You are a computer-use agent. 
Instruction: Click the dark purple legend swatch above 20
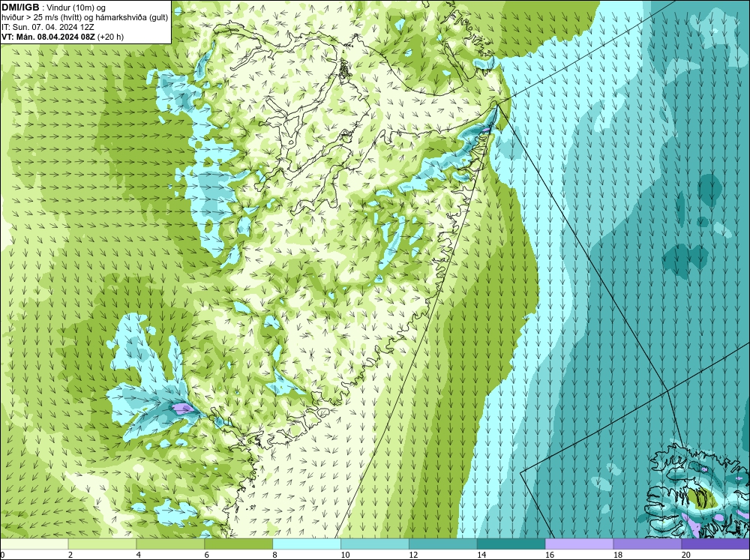pos(715,544)
